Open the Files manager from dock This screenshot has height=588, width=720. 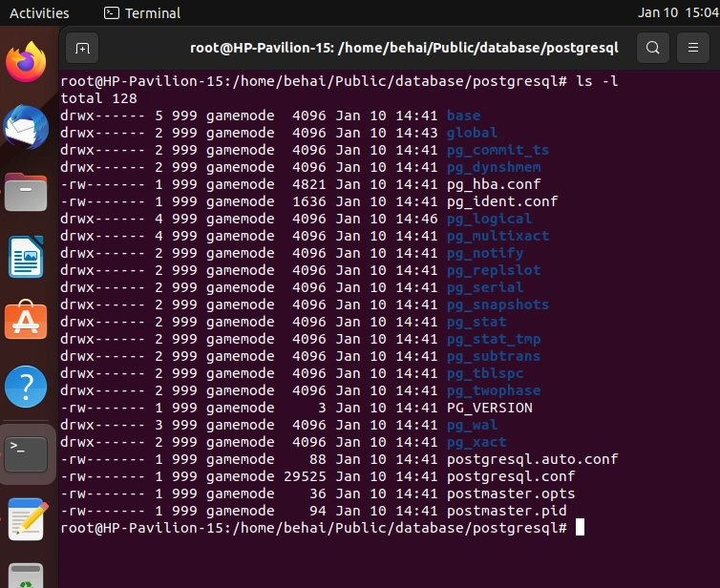(x=26, y=192)
